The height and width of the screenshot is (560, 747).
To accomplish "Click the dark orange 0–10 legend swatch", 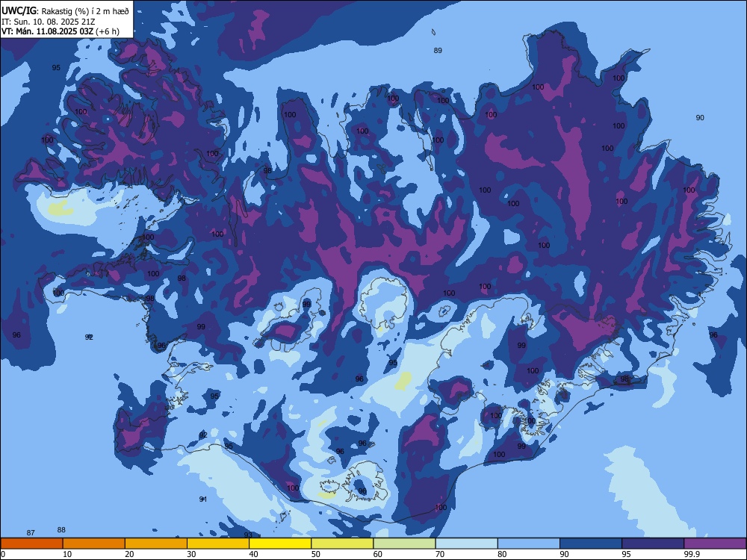I will coord(31,544).
